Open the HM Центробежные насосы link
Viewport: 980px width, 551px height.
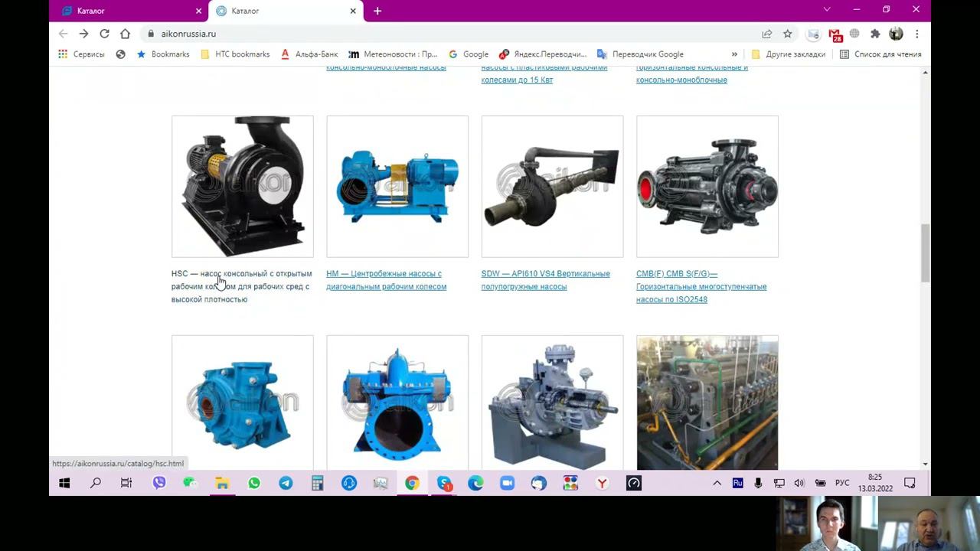click(386, 280)
